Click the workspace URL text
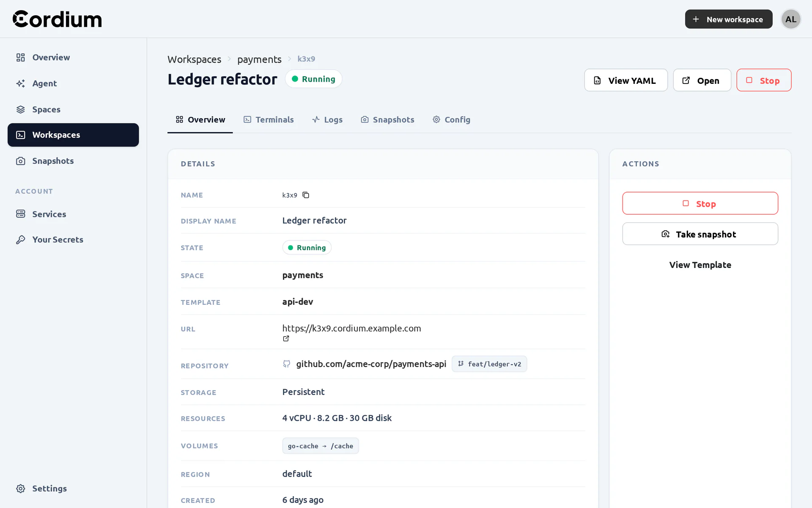The height and width of the screenshot is (508, 812). click(x=351, y=328)
